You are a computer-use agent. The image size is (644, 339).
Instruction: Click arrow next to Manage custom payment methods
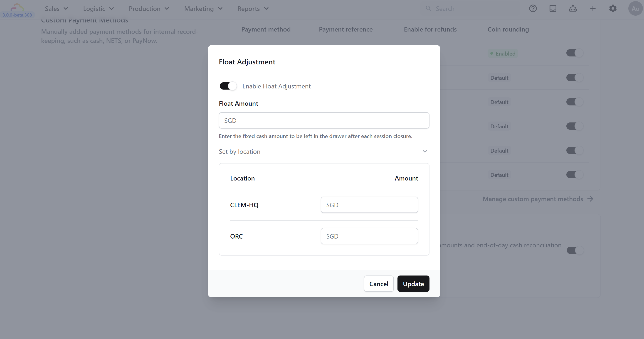(x=590, y=199)
